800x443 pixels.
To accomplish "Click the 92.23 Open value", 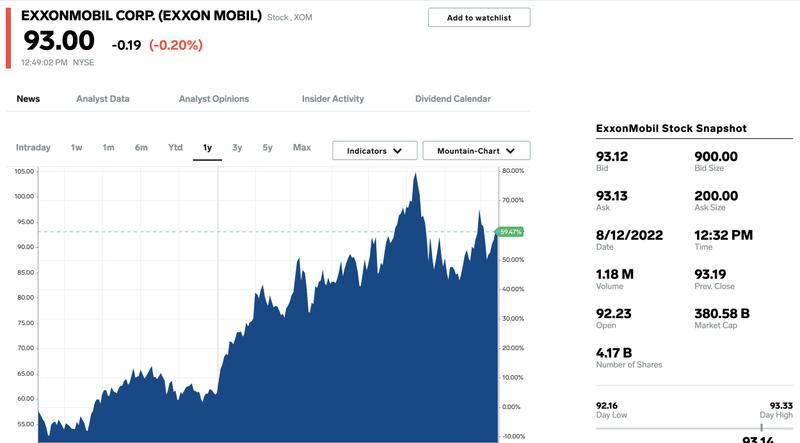I will click(x=613, y=313).
